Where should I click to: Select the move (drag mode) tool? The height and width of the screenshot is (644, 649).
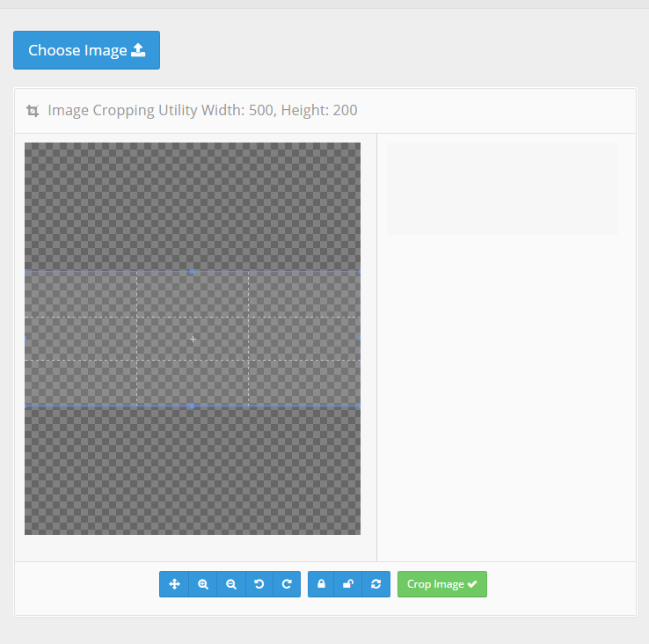tap(174, 584)
